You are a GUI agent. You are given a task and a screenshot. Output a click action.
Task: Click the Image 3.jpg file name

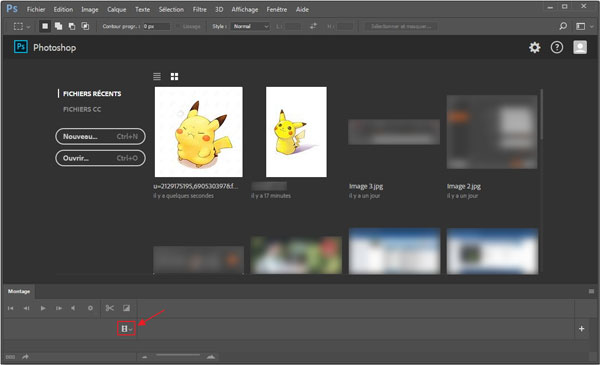click(x=366, y=186)
